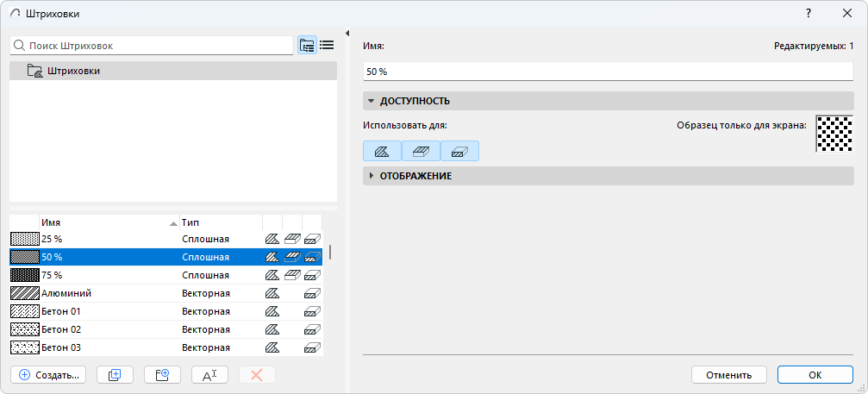Click cut fill icon in 25 % row

(312, 239)
